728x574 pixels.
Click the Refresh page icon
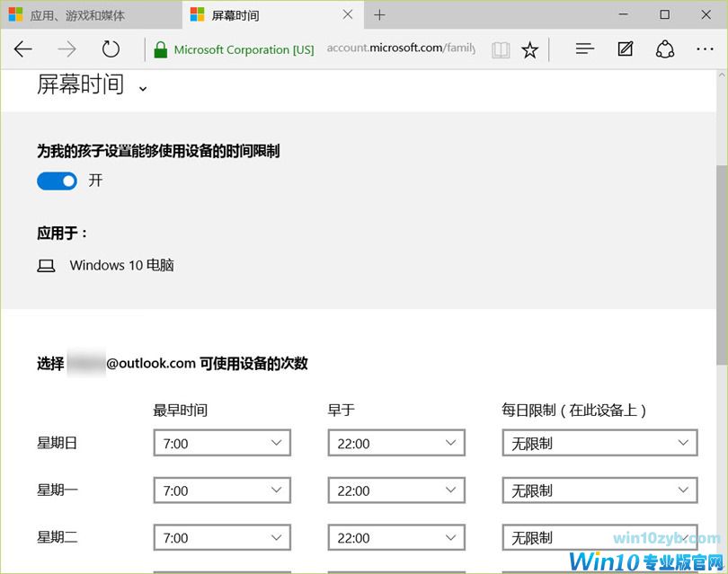(x=111, y=49)
